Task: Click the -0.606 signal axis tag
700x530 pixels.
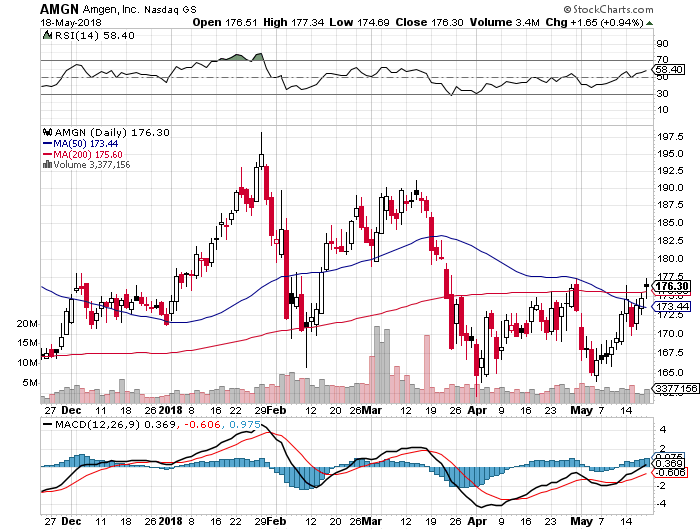Action: tap(670, 472)
